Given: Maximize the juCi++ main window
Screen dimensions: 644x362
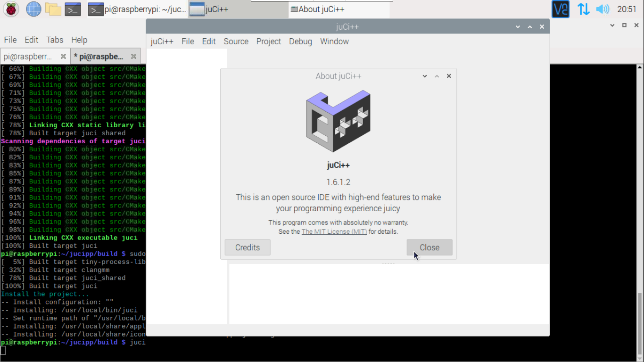Looking at the screenshot, I should 530,27.
